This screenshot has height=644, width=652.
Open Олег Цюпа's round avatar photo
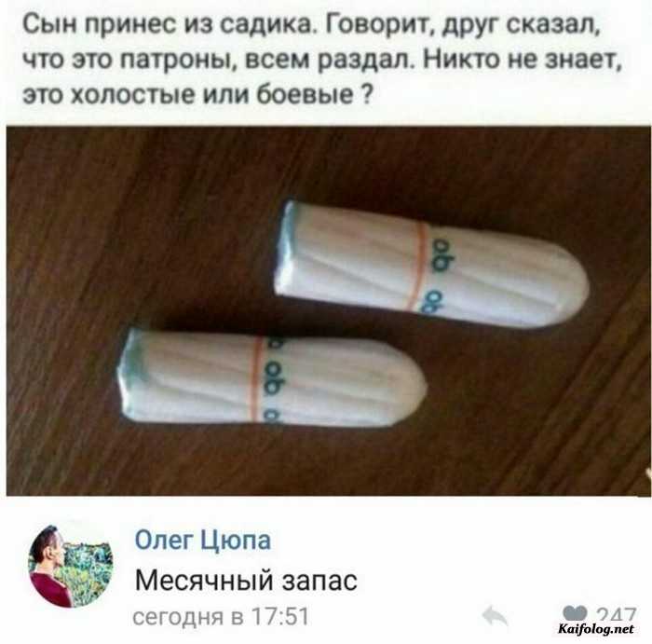(x=71, y=566)
